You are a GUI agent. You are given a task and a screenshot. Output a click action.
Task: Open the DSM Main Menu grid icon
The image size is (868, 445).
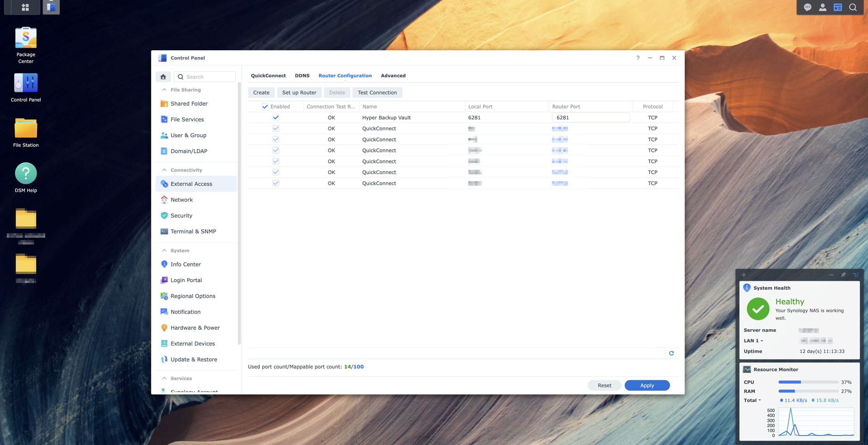coord(25,7)
